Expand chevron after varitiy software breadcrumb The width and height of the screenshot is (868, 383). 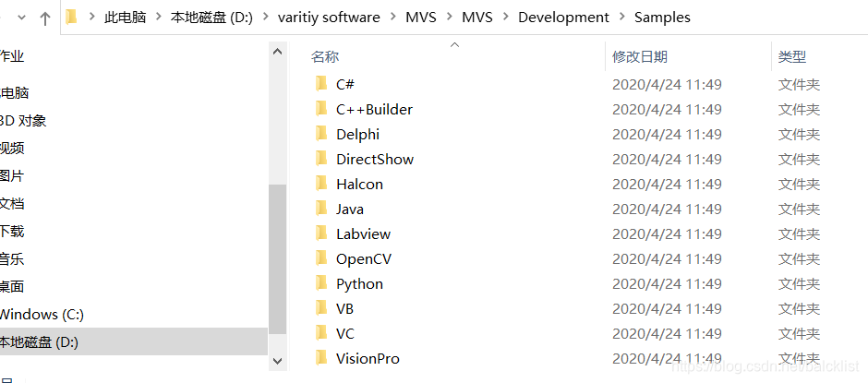click(393, 18)
